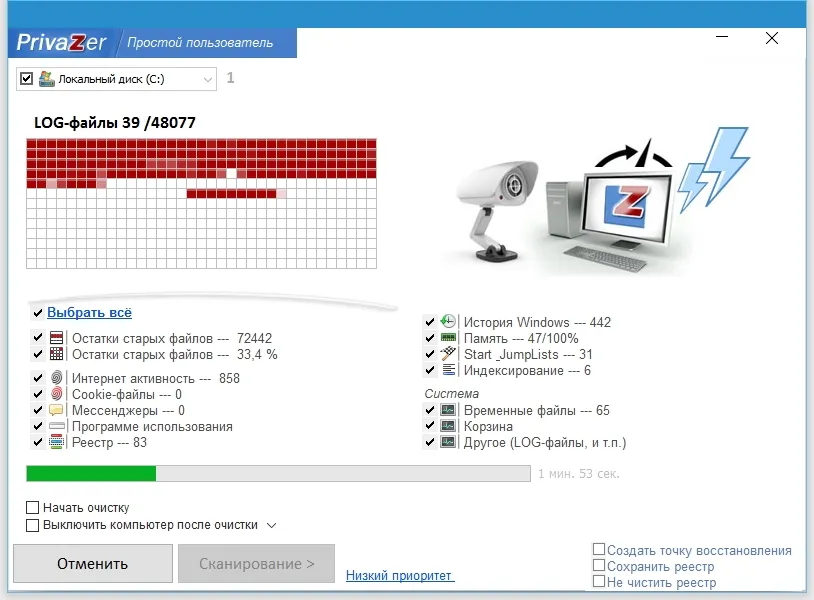
Task: Click the PrivaZer logo
Action: [61, 43]
